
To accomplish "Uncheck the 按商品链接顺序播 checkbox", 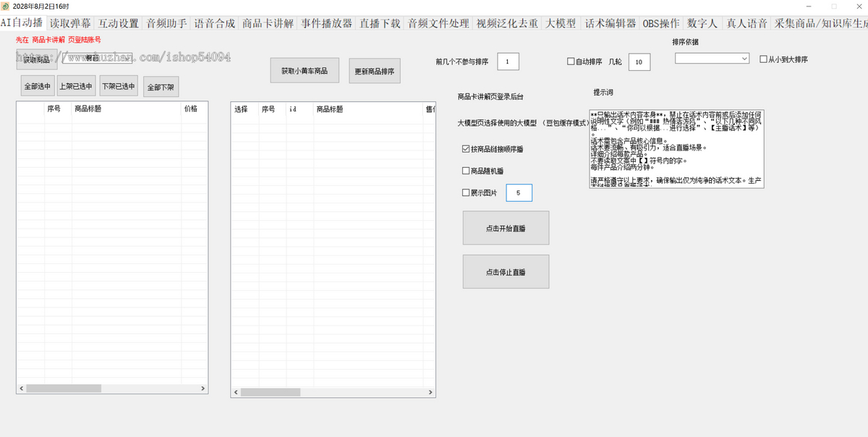I will click(466, 149).
